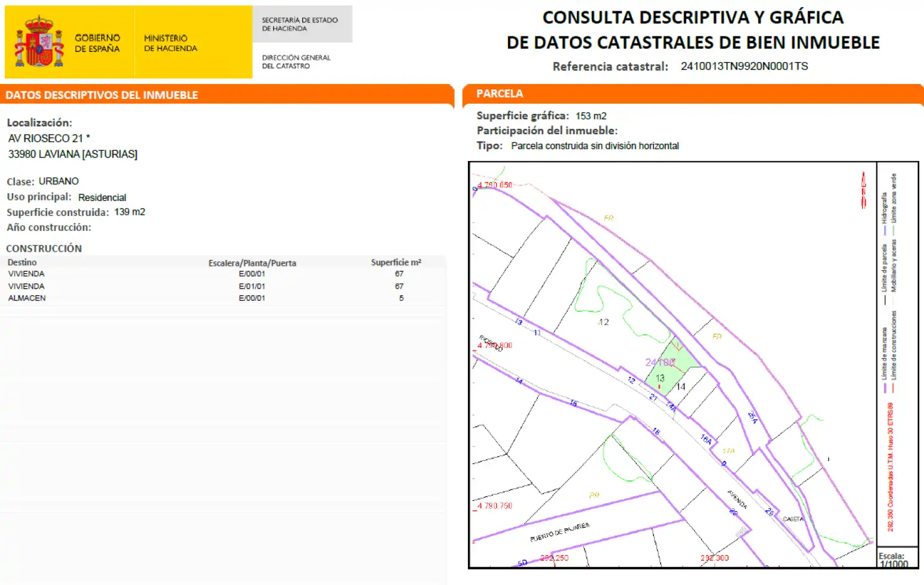The height and width of the screenshot is (585, 924).
Task: Click the Superficie m² column header
Action: click(x=396, y=262)
